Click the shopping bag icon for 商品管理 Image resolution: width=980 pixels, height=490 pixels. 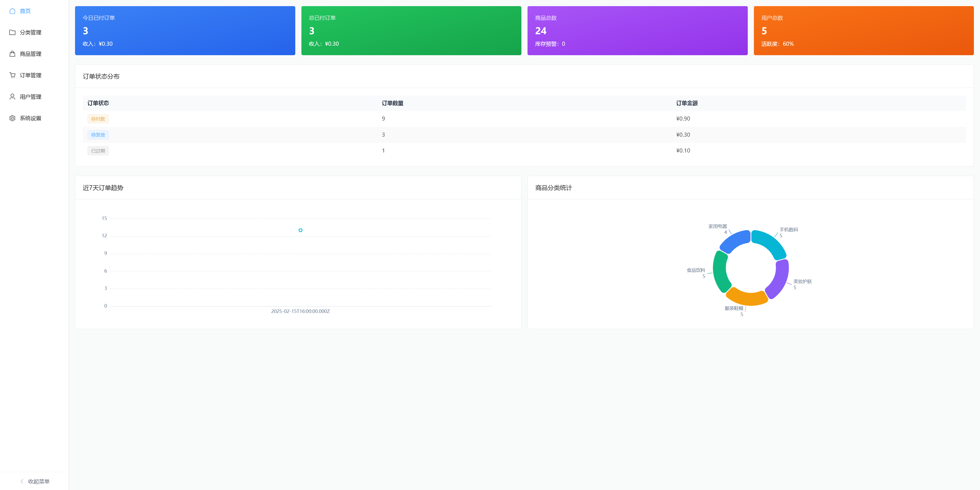coord(12,54)
